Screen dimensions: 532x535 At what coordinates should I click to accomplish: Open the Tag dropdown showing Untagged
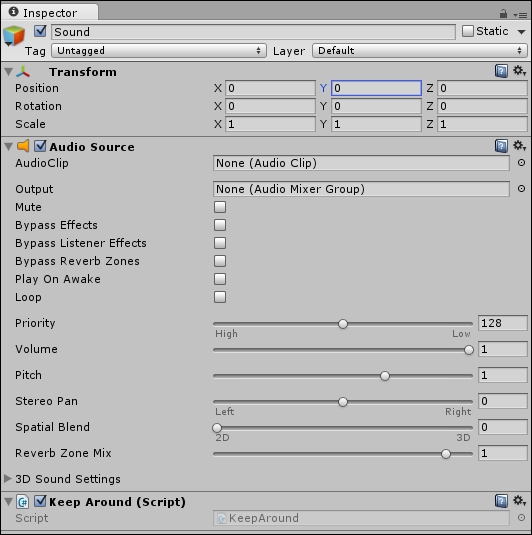[x=159, y=51]
